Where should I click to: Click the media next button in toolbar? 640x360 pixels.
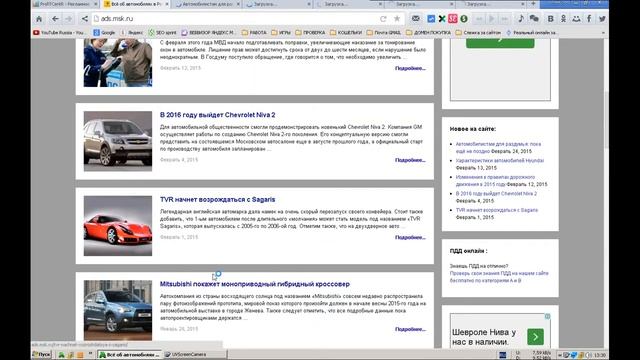click(x=505, y=19)
